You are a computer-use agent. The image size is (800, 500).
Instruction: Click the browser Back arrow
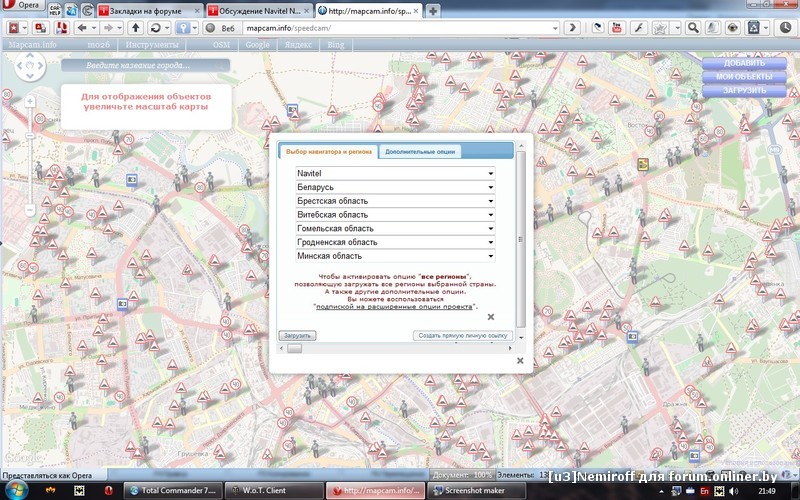click(x=81, y=28)
